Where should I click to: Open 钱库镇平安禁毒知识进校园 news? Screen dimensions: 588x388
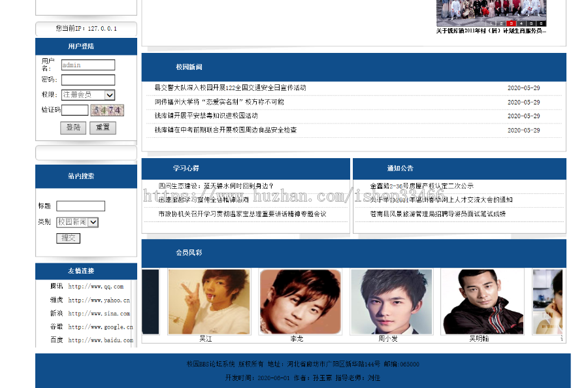(x=206, y=117)
